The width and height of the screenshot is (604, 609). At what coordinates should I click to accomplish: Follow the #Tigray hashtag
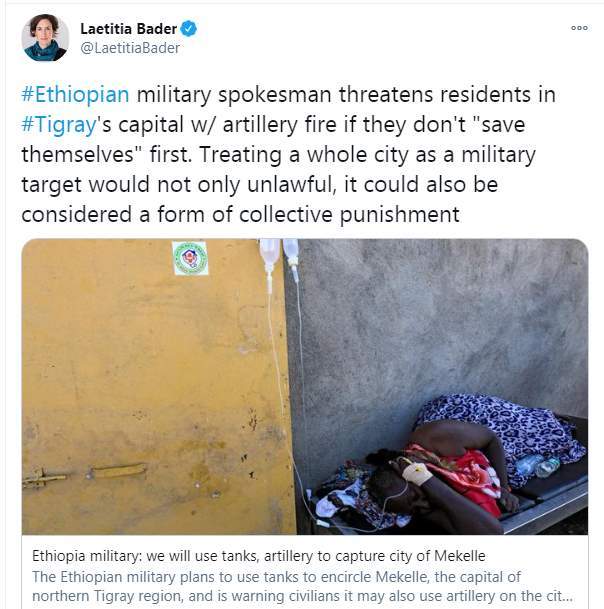(x=59, y=125)
